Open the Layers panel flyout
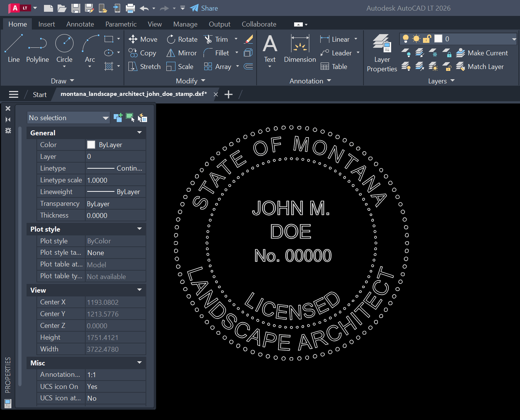This screenshot has height=420, width=520. (441, 81)
